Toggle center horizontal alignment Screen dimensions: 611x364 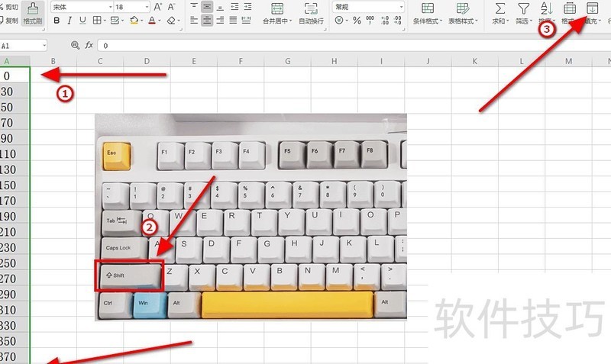(207, 21)
